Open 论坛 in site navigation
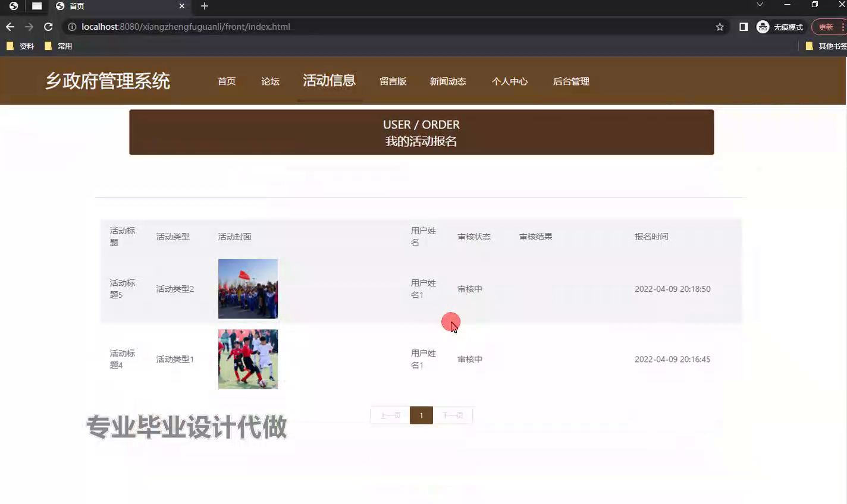Viewport: 847px width, 504px height. 270,81
